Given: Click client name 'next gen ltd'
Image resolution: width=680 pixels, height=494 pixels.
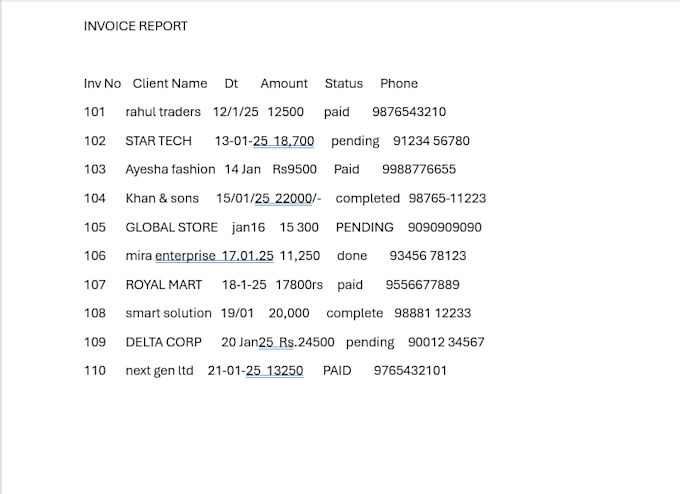Looking at the screenshot, I should (x=159, y=371).
